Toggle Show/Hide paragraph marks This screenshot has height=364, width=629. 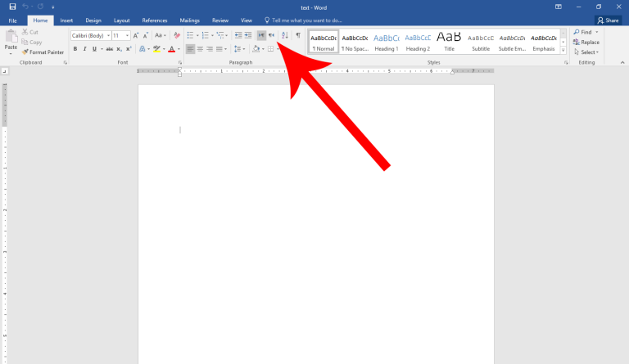(298, 35)
